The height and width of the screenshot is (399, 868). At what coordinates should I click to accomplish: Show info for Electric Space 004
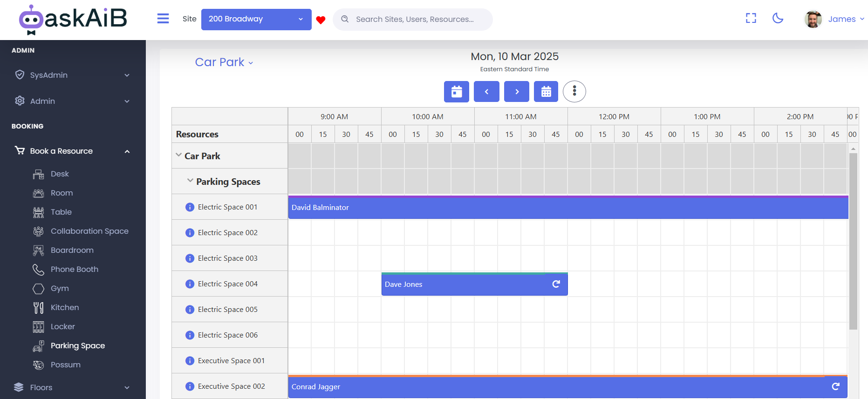pyautogui.click(x=190, y=284)
